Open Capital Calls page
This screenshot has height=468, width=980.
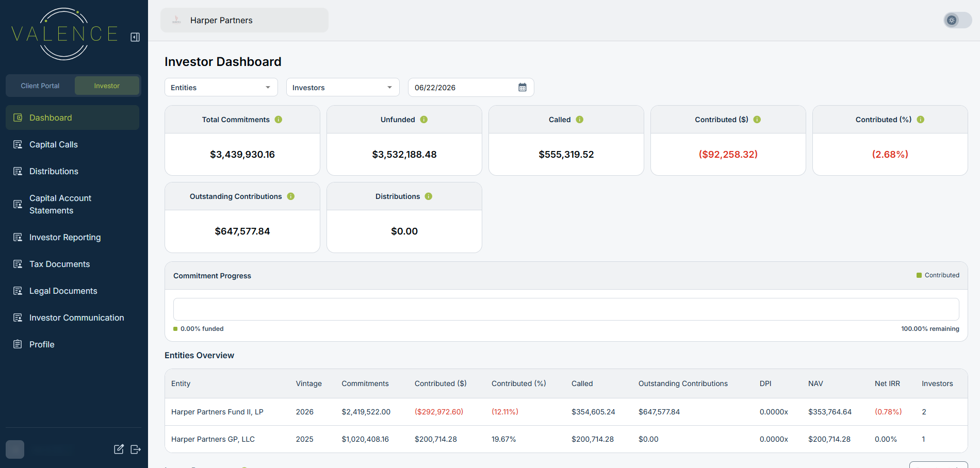click(x=72, y=144)
